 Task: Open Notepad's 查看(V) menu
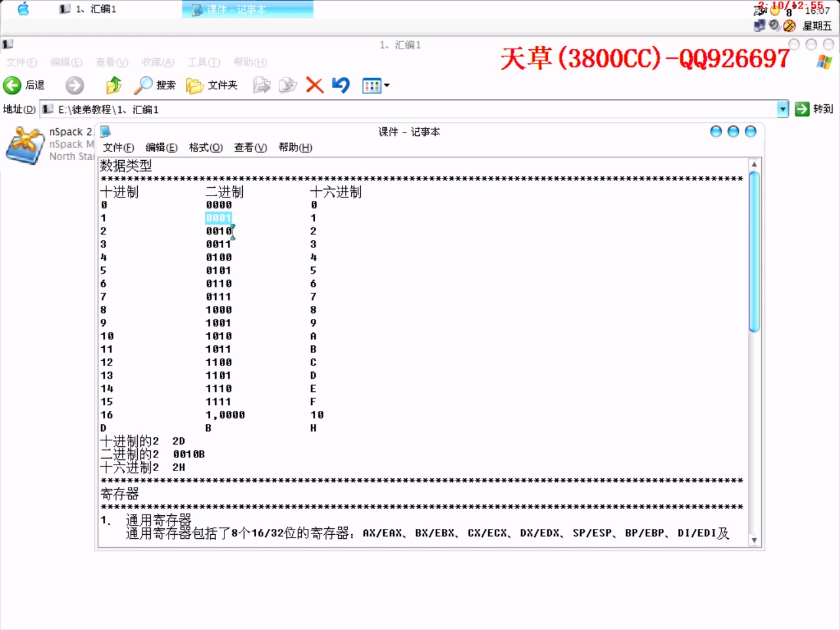(251, 148)
